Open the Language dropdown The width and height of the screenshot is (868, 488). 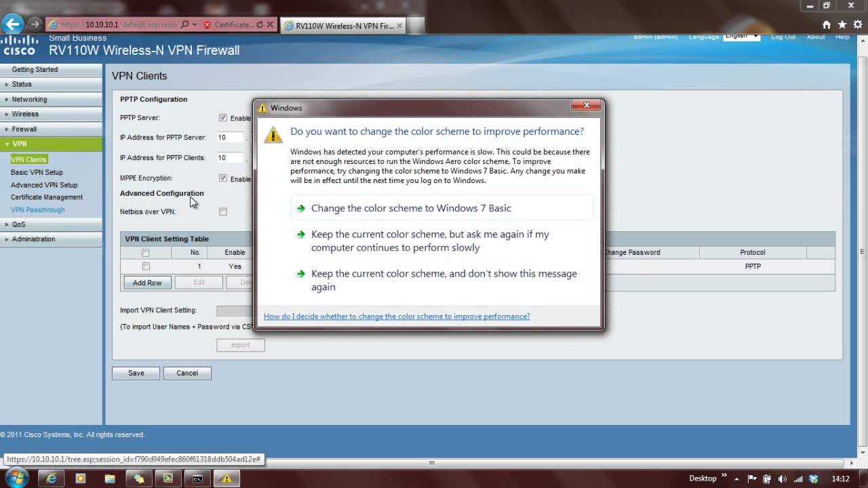point(742,36)
